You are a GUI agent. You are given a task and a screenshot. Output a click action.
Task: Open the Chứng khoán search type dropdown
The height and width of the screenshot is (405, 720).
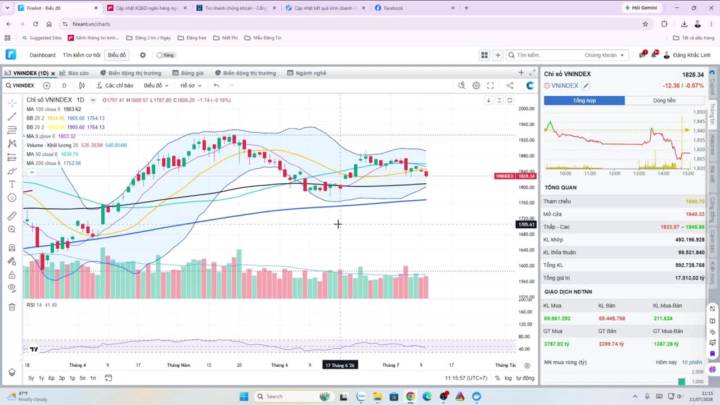tap(604, 55)
